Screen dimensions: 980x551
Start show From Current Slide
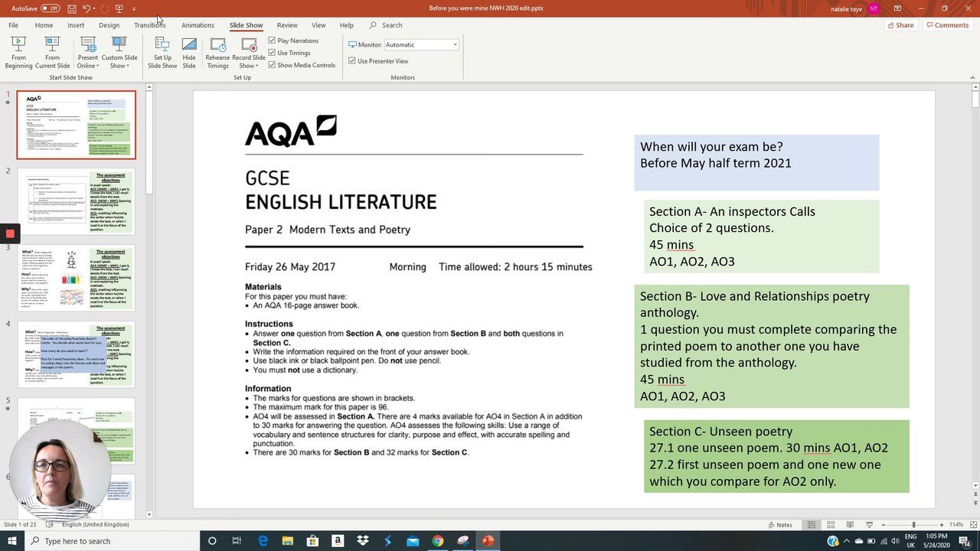52,52
